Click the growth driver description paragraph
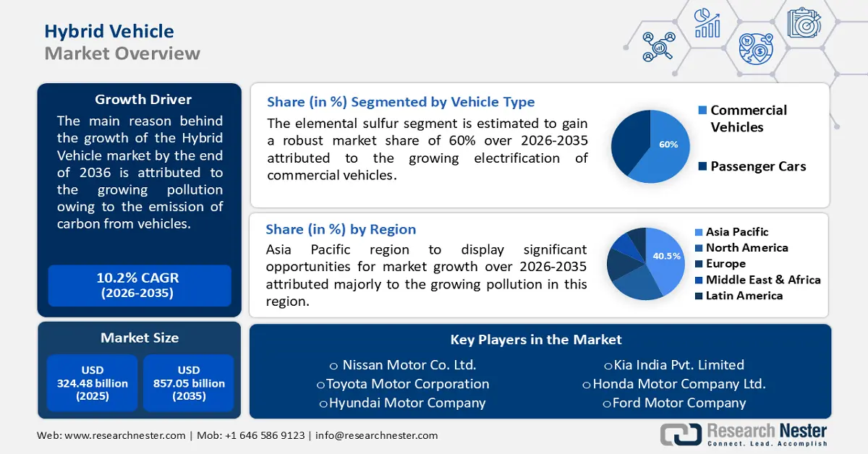Screen dimensions: 868x454 click(140, 172)
